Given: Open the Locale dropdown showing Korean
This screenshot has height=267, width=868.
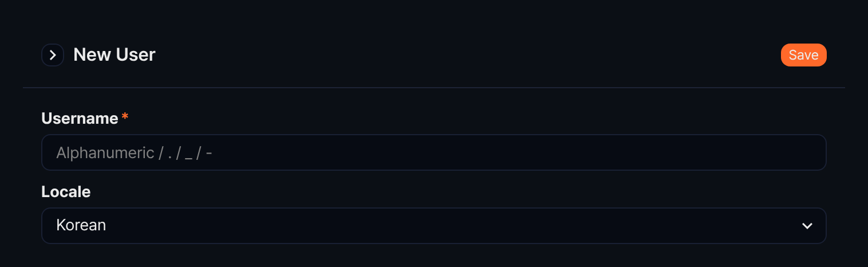Looking at the screenshot, I should tap(434, 226).
